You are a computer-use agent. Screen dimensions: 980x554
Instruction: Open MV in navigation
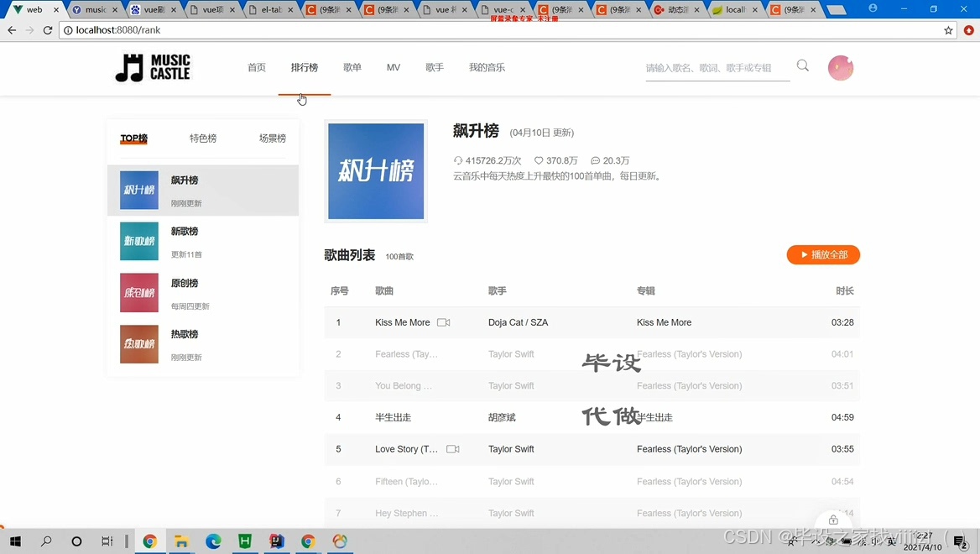394,67
